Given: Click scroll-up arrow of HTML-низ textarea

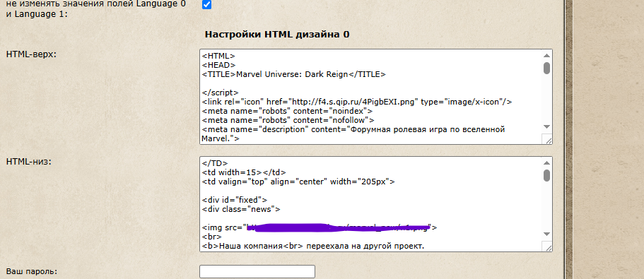Looking at the screenshot, I should tap(546, 162).
